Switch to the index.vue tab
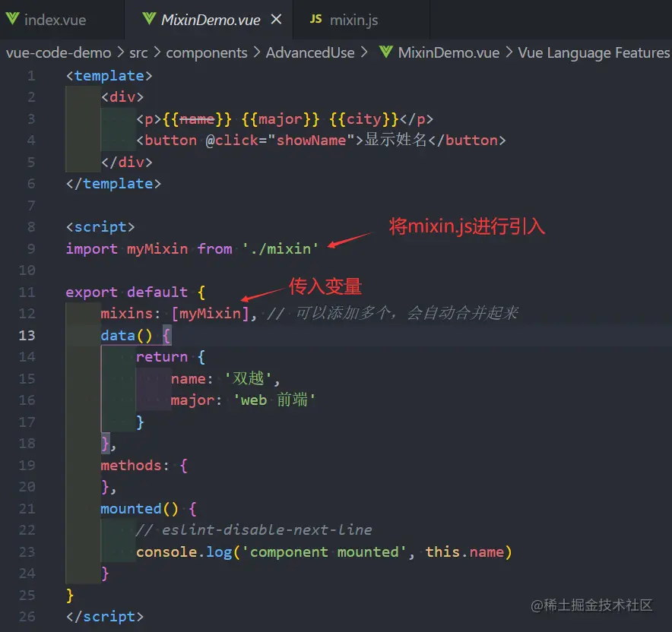 [x=55, y=20]
